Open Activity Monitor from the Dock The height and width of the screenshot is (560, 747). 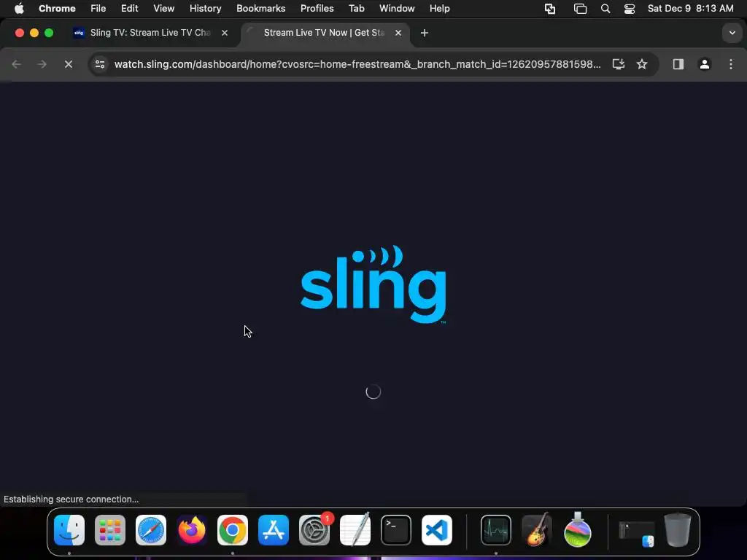coord(496,530)
